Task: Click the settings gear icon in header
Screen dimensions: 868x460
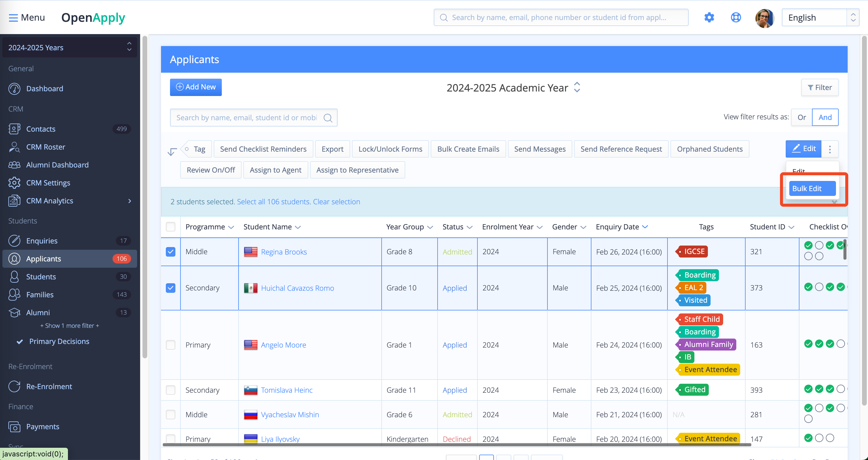Action: (709, 18)
